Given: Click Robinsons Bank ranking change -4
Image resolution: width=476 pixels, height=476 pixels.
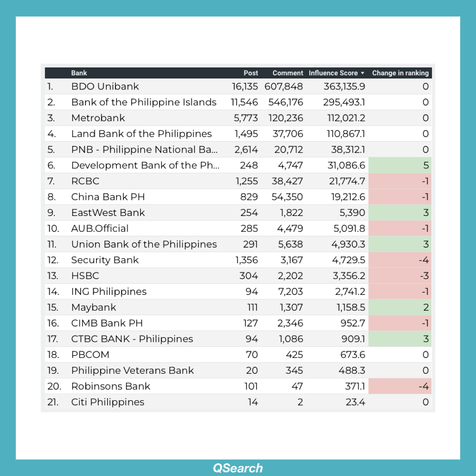Looking at the screenshot, I should 400,387.
